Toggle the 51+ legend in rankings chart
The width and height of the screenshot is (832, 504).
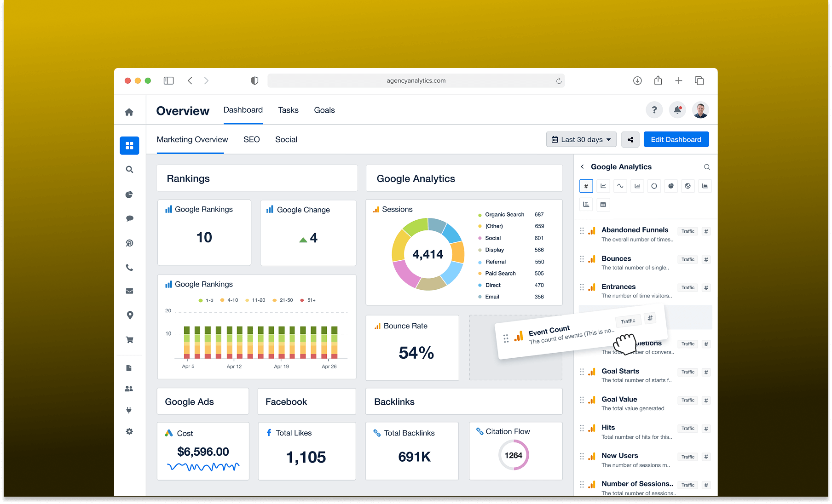[x=308, y=300]
